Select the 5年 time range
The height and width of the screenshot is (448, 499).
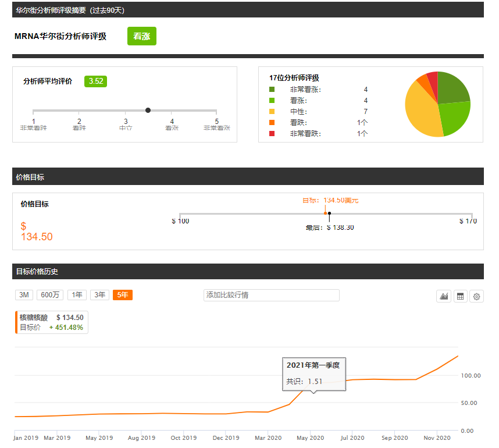[x=123, y=295]
